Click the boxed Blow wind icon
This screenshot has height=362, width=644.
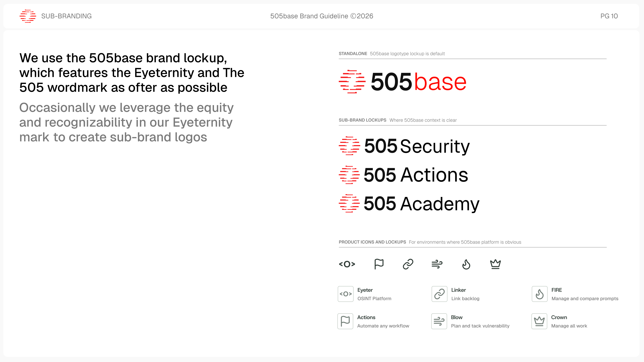439,321
